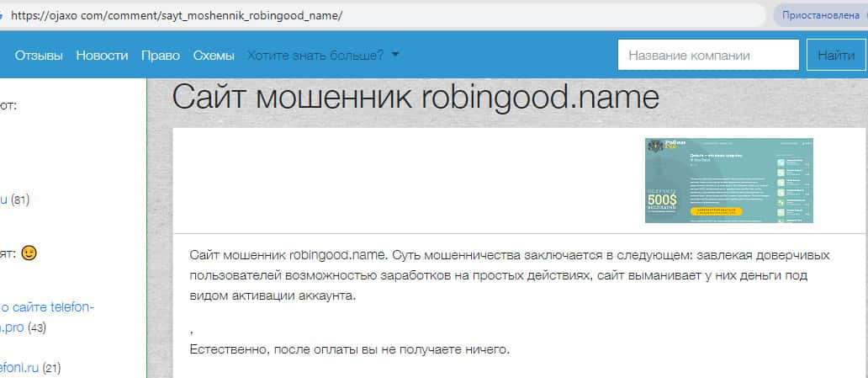868x378 pixels.
Task: Click the Найти search button
Action: pyautogui.click(x=836, y=55)
